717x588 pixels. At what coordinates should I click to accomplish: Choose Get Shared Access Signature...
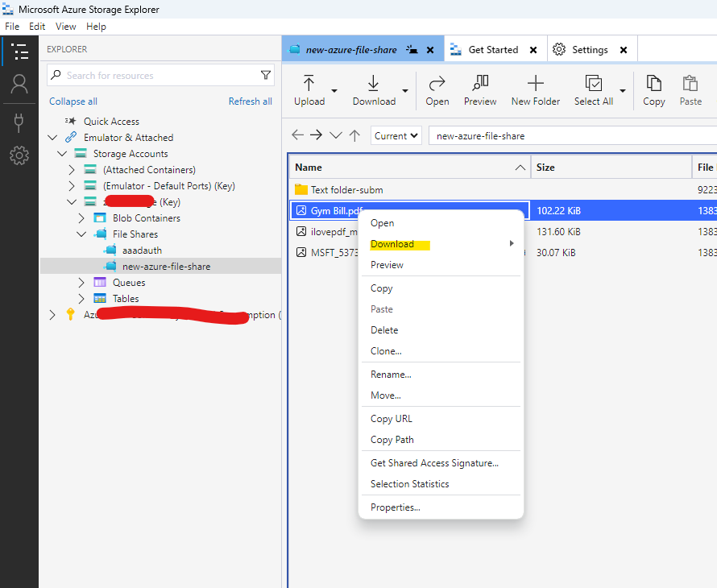pos(441,463)
